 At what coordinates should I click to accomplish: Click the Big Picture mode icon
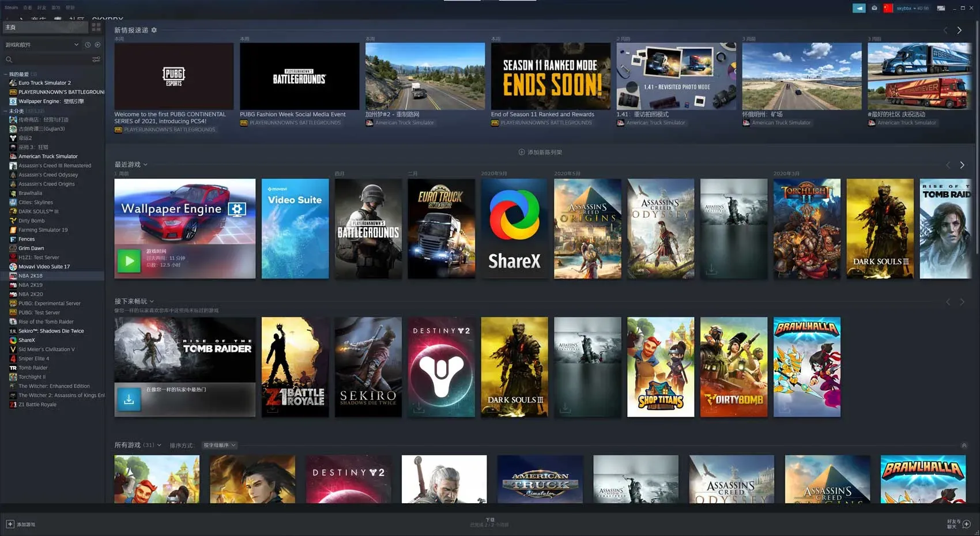tap(941, 8)
